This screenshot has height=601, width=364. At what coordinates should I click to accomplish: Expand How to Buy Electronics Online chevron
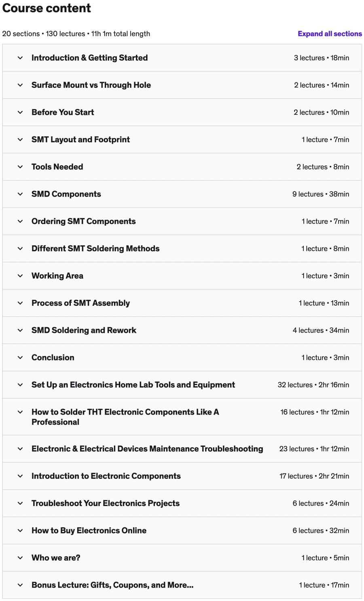click(20, 531)
